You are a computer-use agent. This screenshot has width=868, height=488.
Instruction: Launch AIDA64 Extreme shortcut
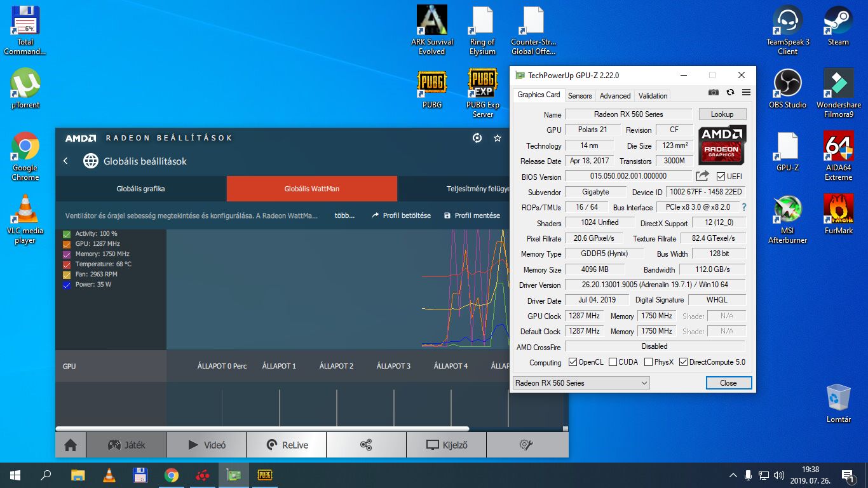tap(839, 156)
